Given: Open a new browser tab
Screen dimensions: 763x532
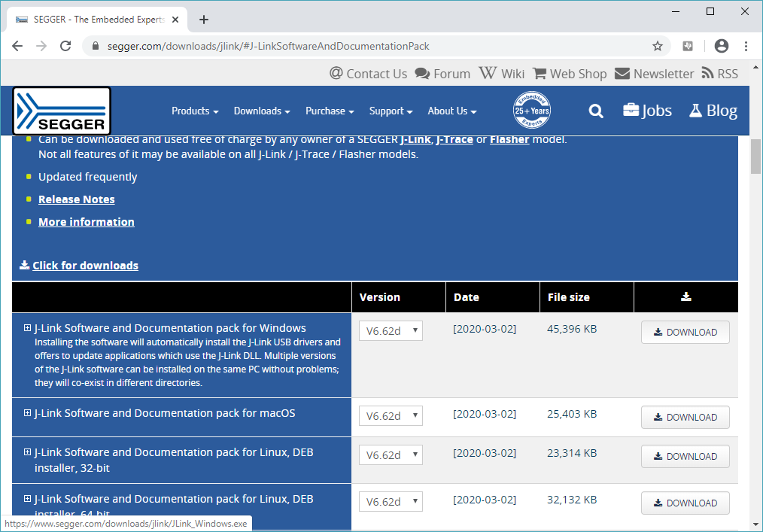Looking at the screenshot, I should [x=204, y=20].
